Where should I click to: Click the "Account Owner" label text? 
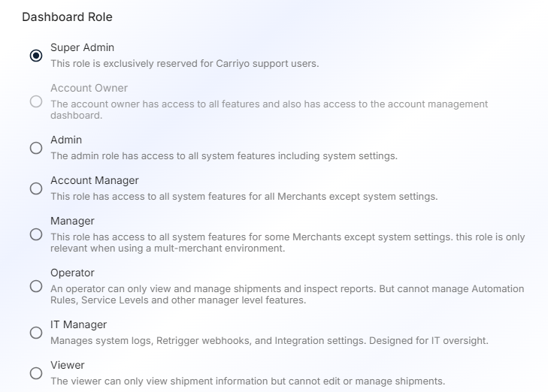[89, 89]
